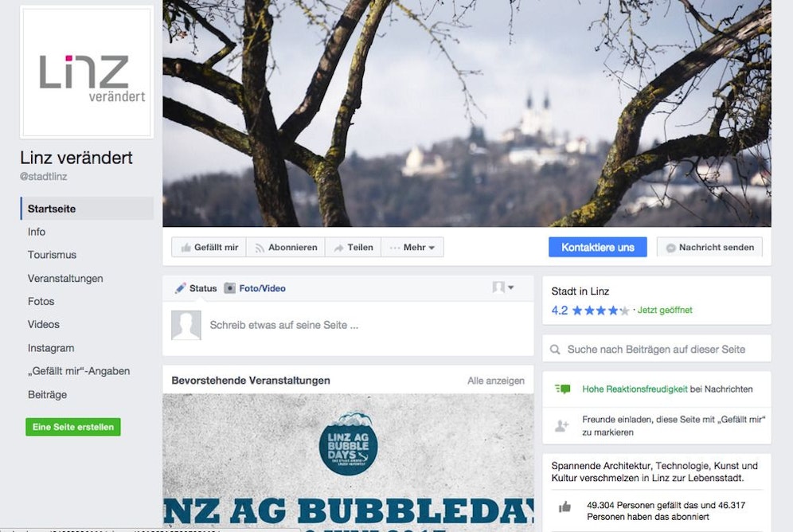Click the Kontaktiere uns button
This screenshot has height=532, width=793.
[598, 248]
